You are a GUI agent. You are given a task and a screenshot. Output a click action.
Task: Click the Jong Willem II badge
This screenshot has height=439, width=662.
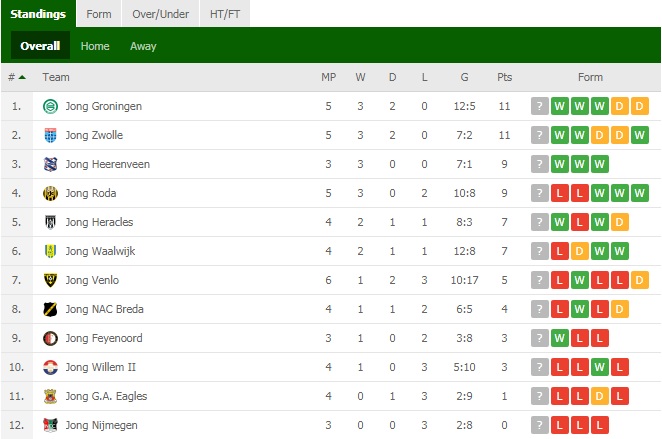tap(50, 367)
